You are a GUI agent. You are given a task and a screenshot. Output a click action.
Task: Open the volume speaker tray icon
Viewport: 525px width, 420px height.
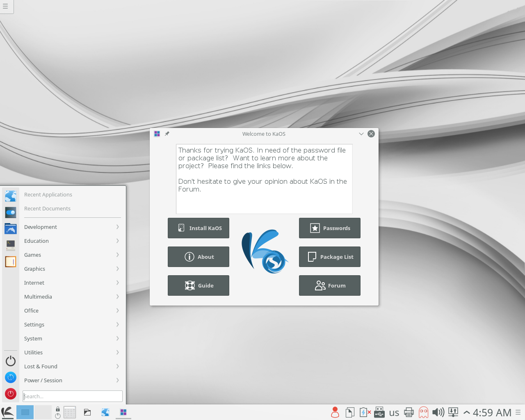coord(438,412)
